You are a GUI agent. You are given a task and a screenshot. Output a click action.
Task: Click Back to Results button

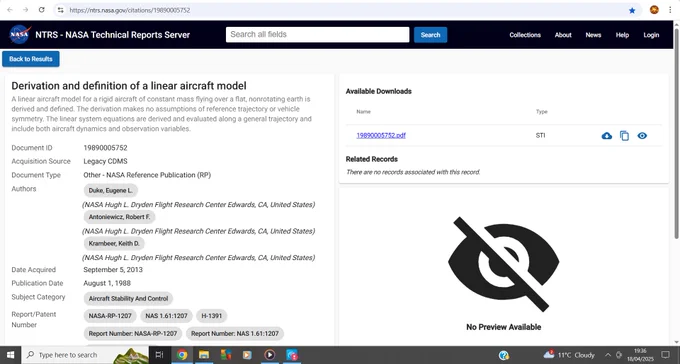[31, 59]
